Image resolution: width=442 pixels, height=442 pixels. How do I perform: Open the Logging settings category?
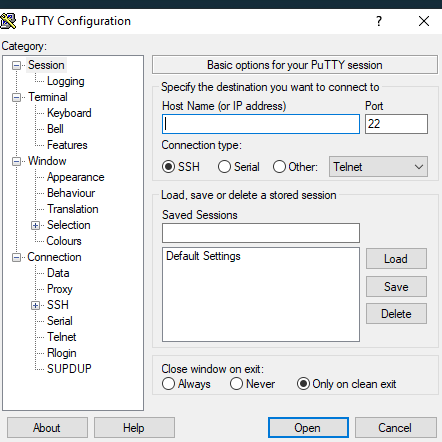pos(66,81)
